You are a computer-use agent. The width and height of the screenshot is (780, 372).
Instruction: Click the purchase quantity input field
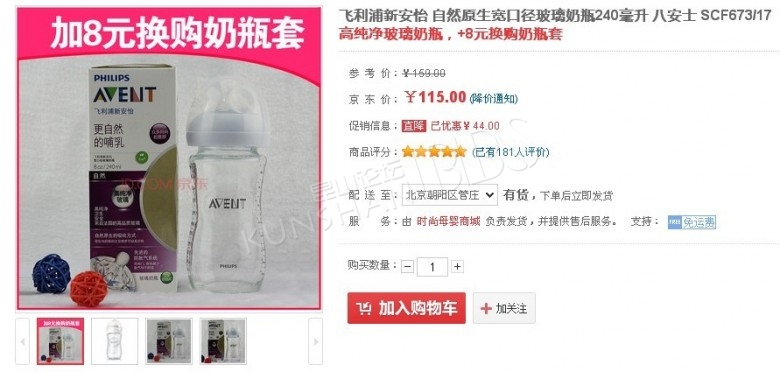(x=432, y=267)
